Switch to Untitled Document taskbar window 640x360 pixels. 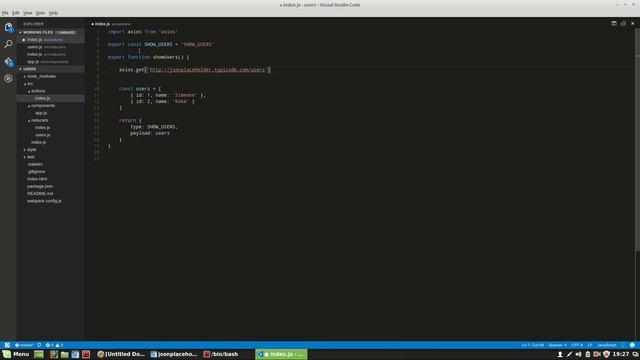[x=121, y=354]
